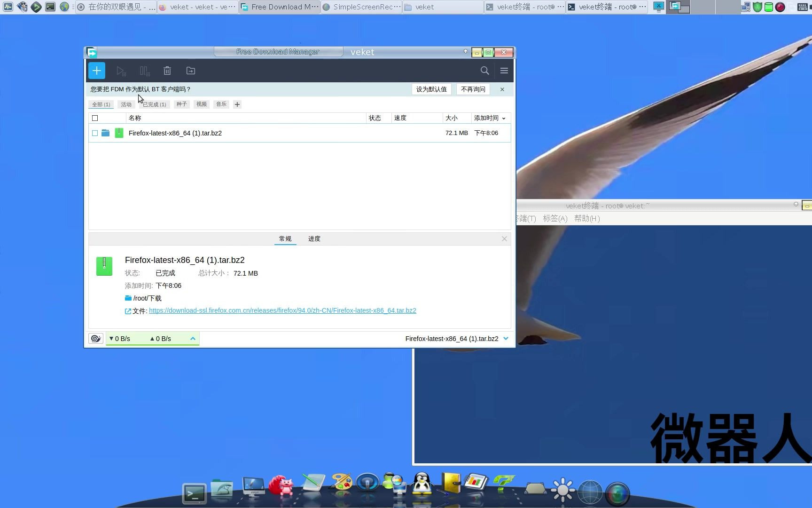
Task: Click the upload speed 0 B/s indicator
Action: (161, 339)
